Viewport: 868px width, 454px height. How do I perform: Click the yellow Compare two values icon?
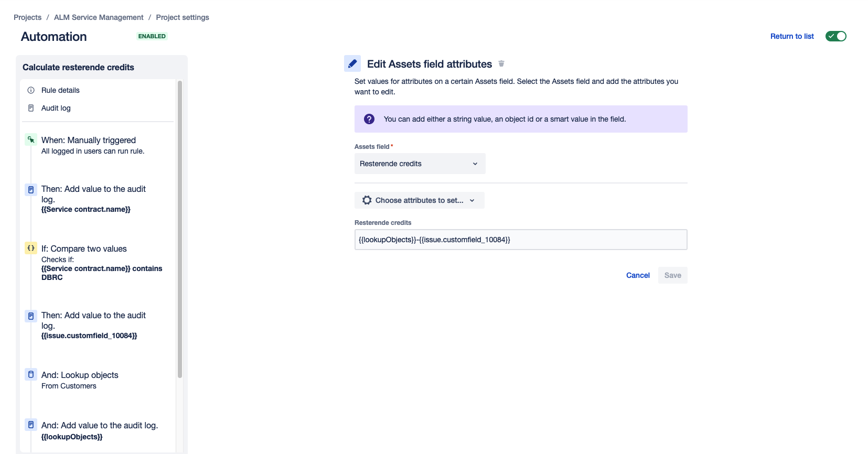click(31, 248)
